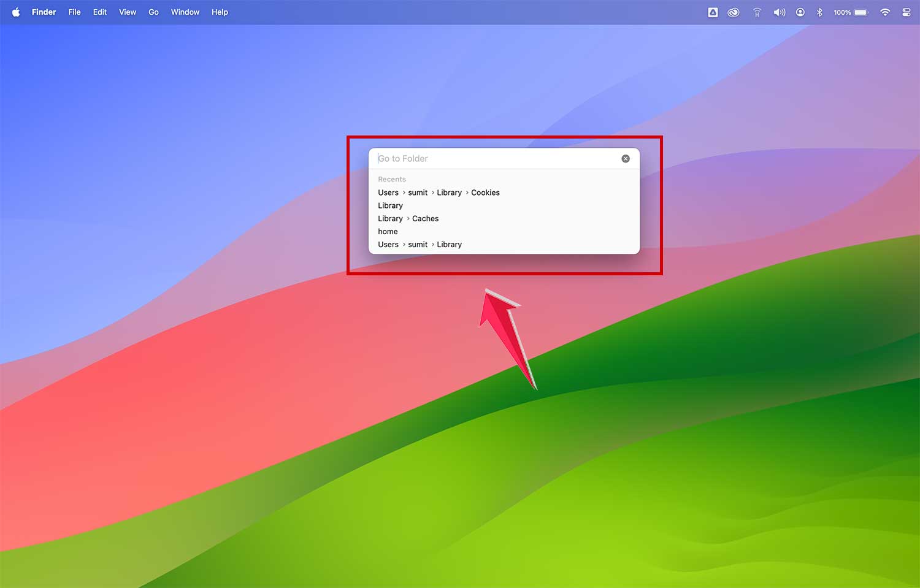Open Control Center from the menu bar
920x588 pixels.
(907, 12)
